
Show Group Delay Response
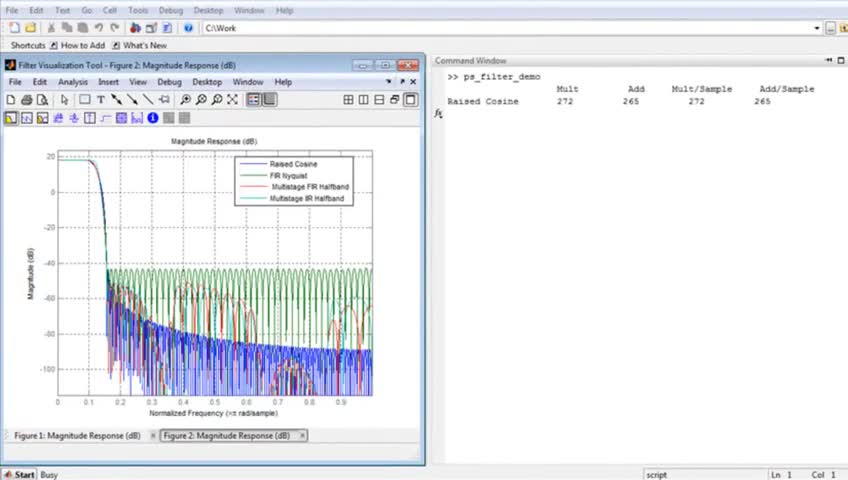[x=58, y=118]
